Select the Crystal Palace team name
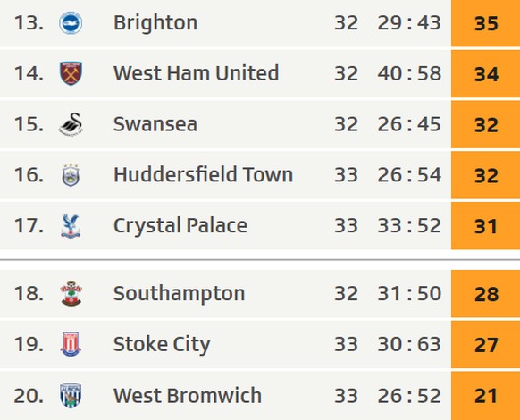The width and height of the screenshot is (520, 420). coord(180,225)
